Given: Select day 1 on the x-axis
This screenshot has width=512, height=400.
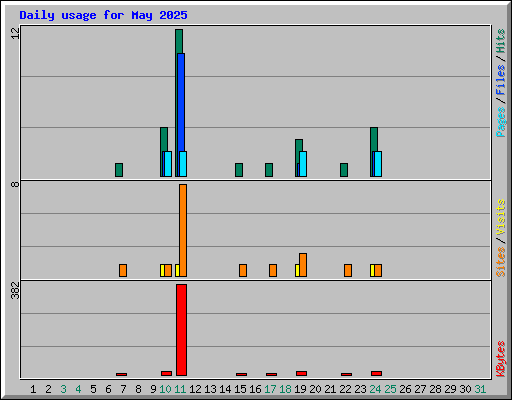Looking at the screenshot, I should [x=33, y=389].
